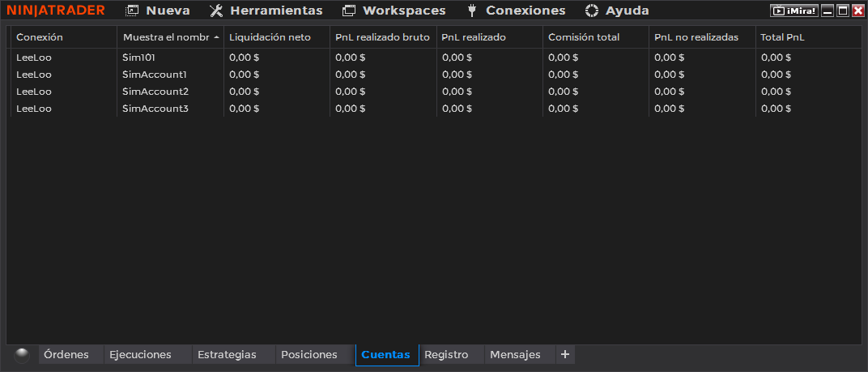The height and width of the screenshot is (372, 868).
Task: Sort by Muestra el nombr column header
Action: [x=171, y=37]
